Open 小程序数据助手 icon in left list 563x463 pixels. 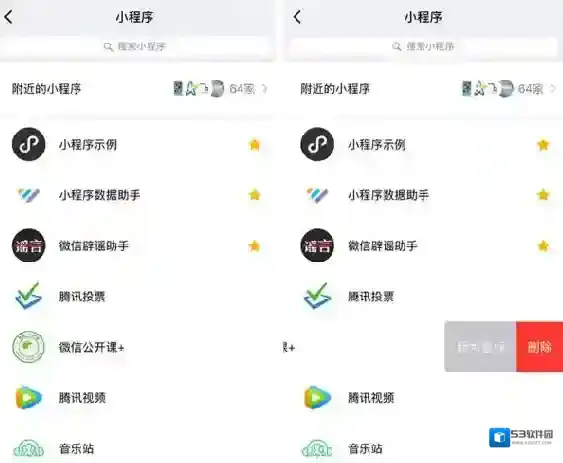[29, 195]
